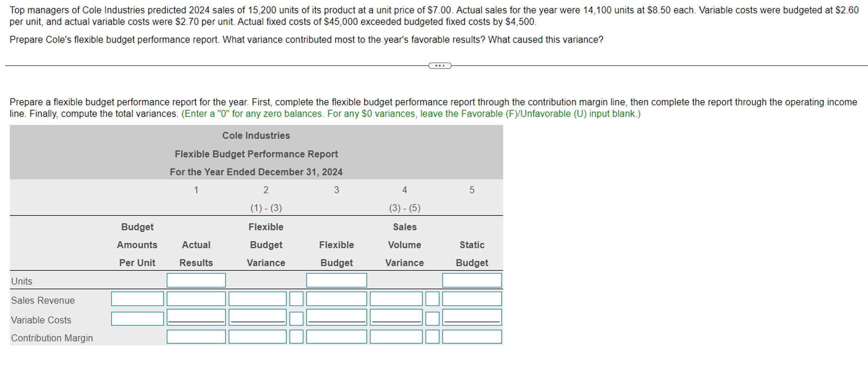
Task: Click Variable Costs field in Actual Results column
Action: (x=195, y=318)
